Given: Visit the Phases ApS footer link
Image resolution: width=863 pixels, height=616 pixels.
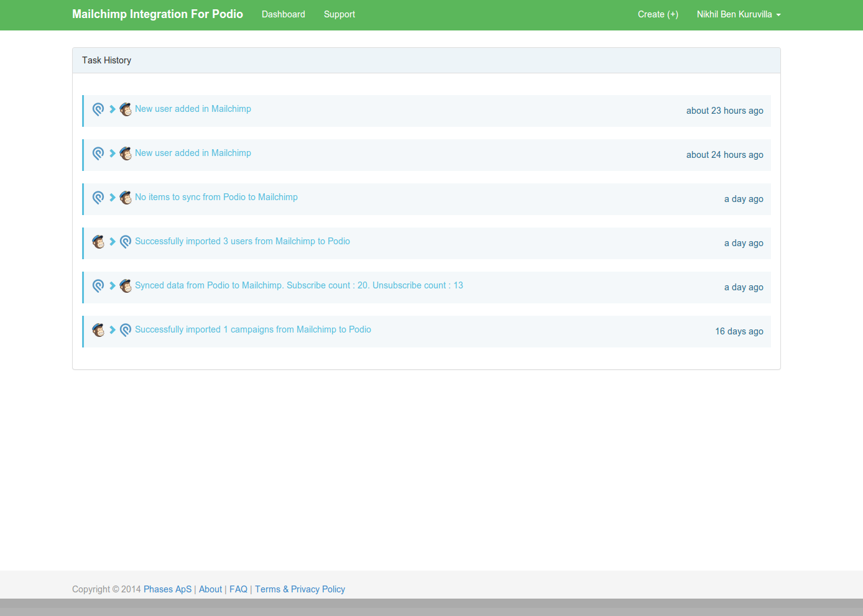Looking at the screenshot, I should pos(167,589).
